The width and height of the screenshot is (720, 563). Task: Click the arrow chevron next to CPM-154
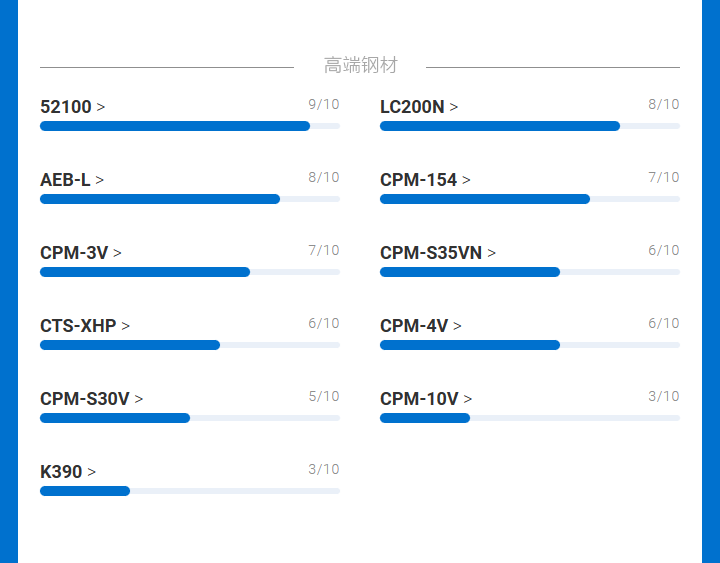coord(467,181)
